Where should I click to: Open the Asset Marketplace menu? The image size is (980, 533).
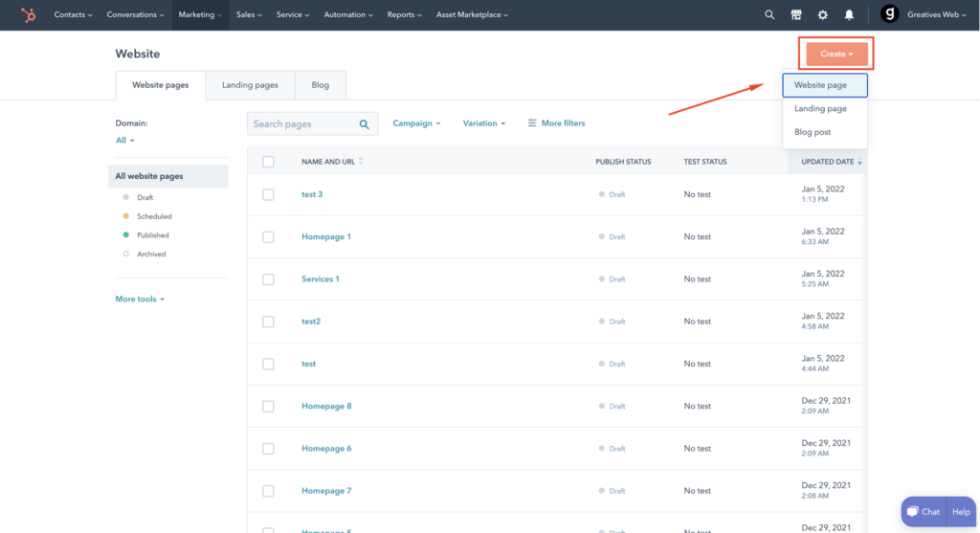[472, 14]
